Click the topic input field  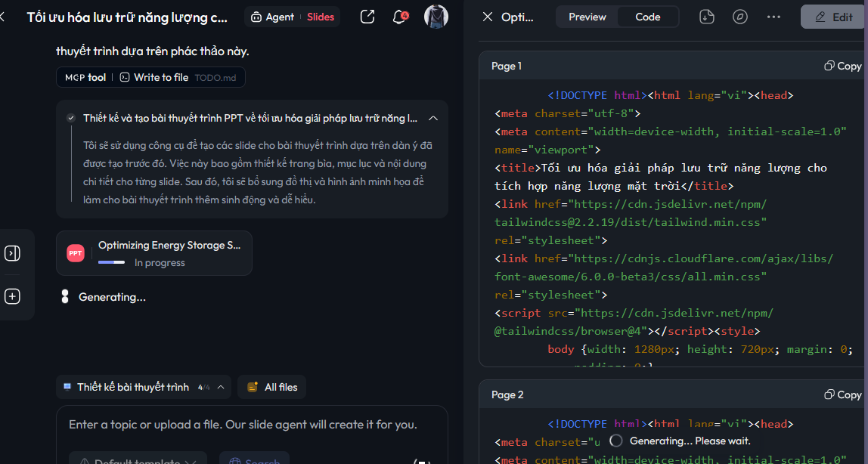pyautogui.click(x=252, y=425)
